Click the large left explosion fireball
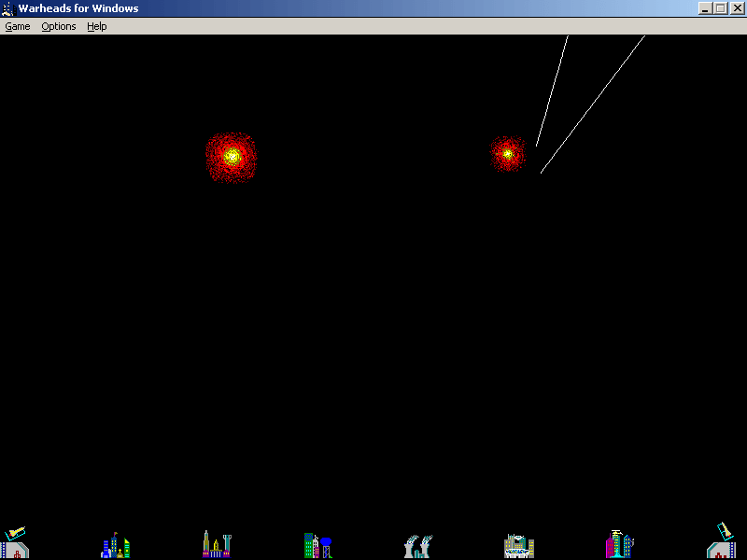 pyautogui.click(x=232, y=157)
